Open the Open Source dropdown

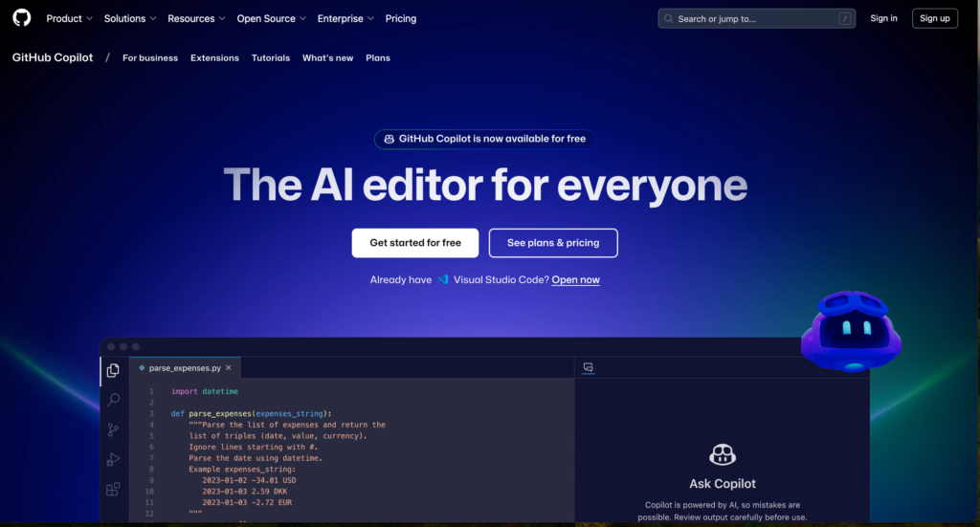(271, 19)
